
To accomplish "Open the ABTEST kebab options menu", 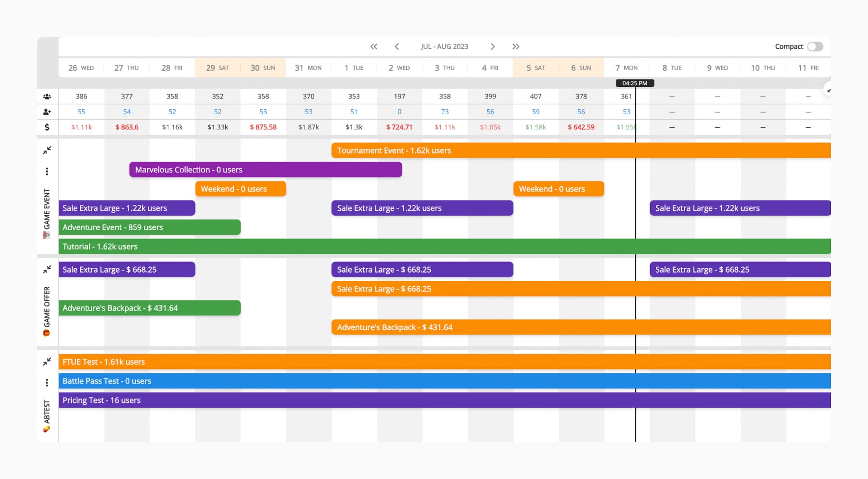I will [47, 382].
